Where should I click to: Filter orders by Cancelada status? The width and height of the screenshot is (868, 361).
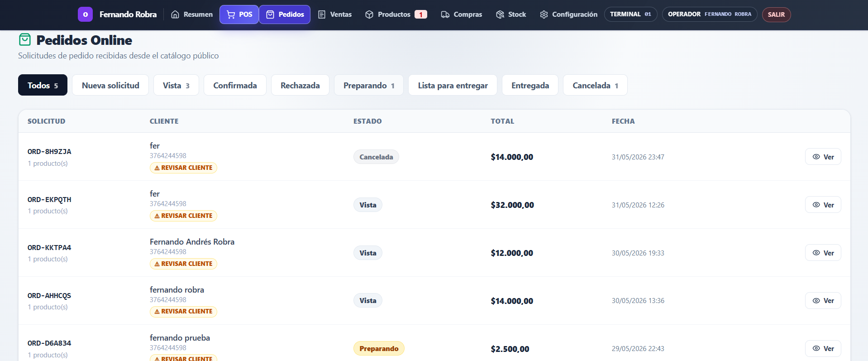[595, 85]
